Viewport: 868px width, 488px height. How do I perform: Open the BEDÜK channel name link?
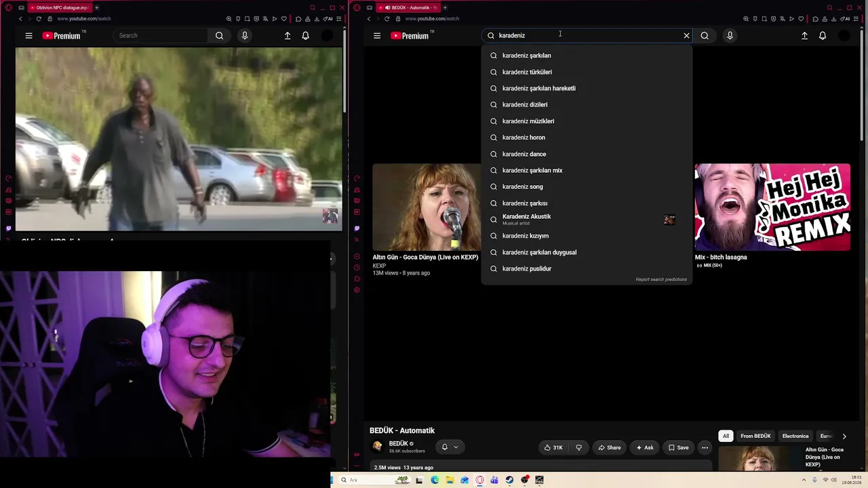coord(398,443)
